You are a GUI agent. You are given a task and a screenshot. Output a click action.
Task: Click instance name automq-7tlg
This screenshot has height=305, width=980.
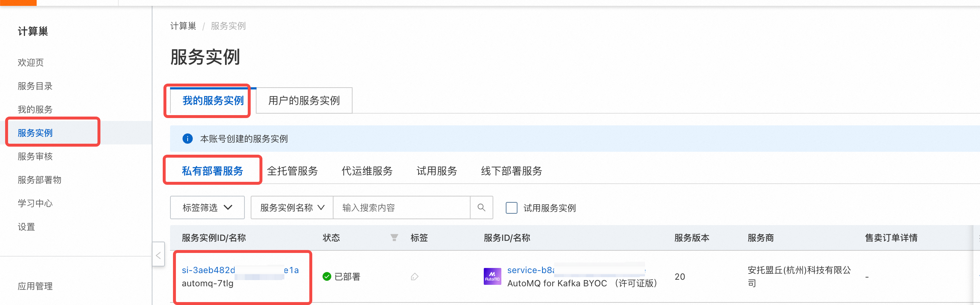tap(207, 283)
